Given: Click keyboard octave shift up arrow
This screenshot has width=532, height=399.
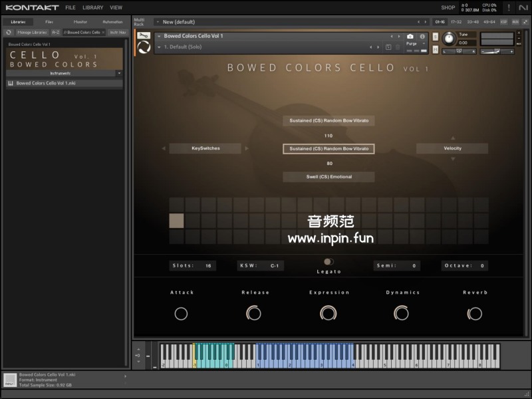Looking at the screenshot, I should pyautogui.click(x=138, y=349).
